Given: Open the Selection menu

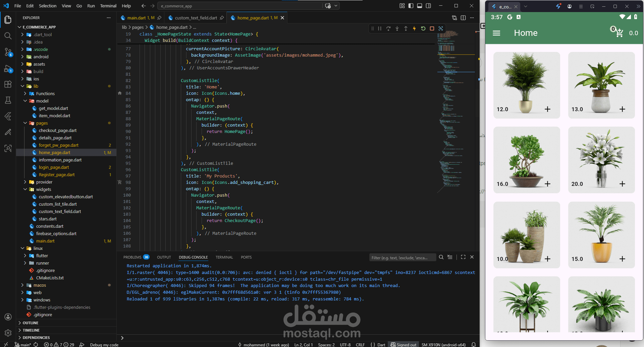Looking at the screenshot, I should coord(48,6).
